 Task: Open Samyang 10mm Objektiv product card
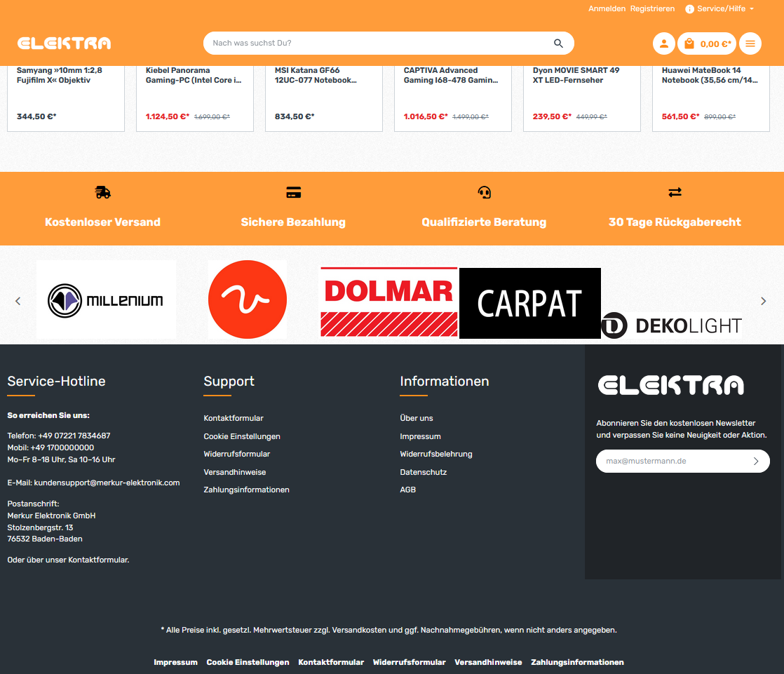(65, 98)
